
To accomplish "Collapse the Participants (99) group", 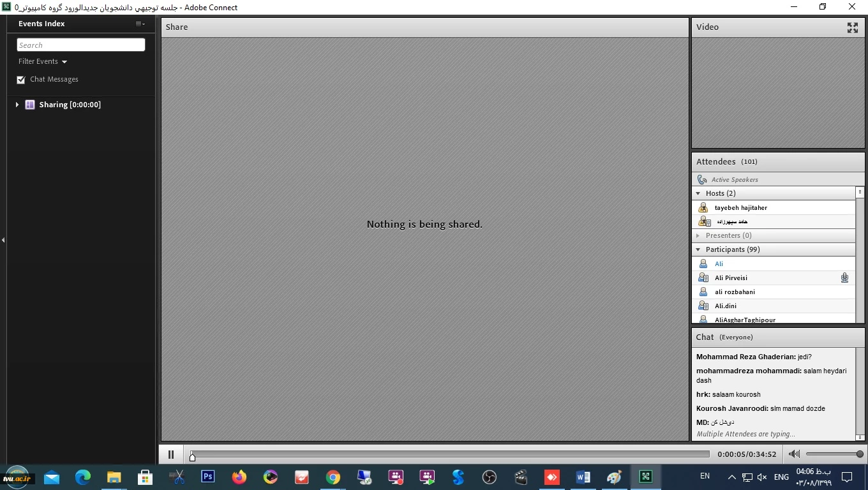I will (x=698, y=249).
